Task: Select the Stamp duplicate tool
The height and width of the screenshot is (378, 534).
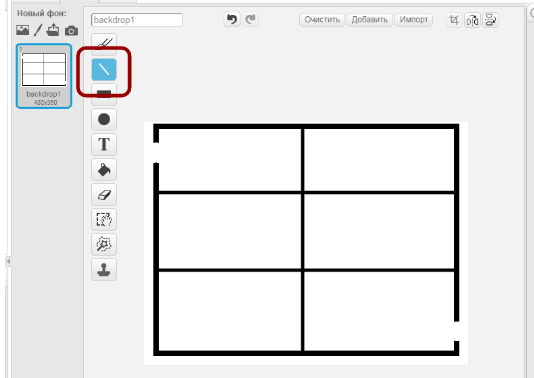Action: click(x=104, y=269)
